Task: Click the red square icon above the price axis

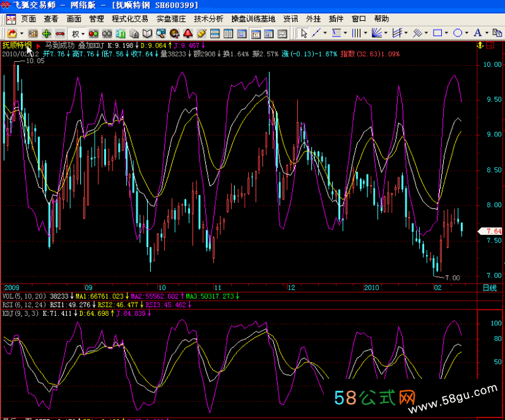Action: point(490,45)
